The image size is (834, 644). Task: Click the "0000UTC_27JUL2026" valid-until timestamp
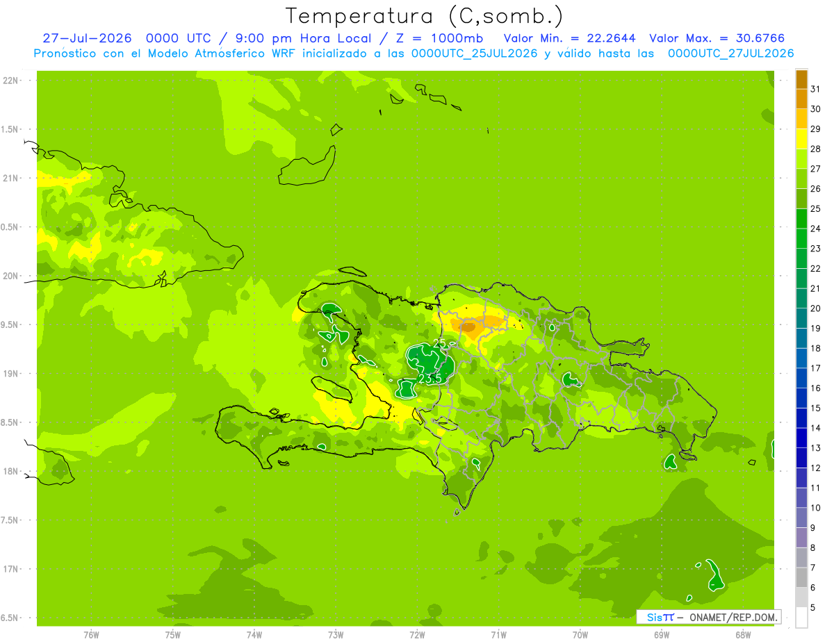click(x=730, y=53)
